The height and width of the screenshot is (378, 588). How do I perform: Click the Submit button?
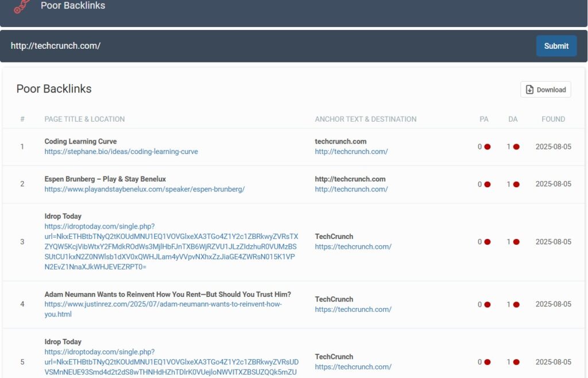click(556, 46)
